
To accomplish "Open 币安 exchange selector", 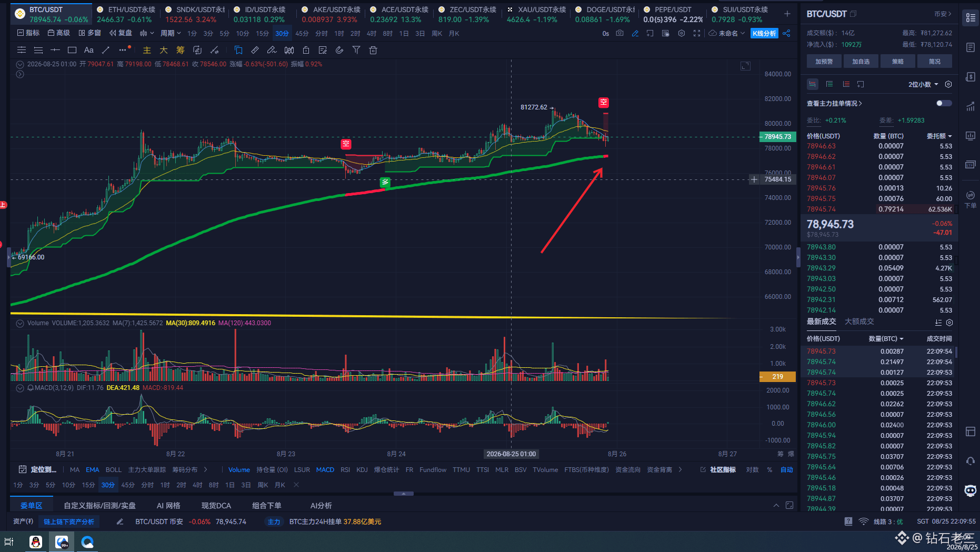I will pyautogui.click(x=943, y=14).
